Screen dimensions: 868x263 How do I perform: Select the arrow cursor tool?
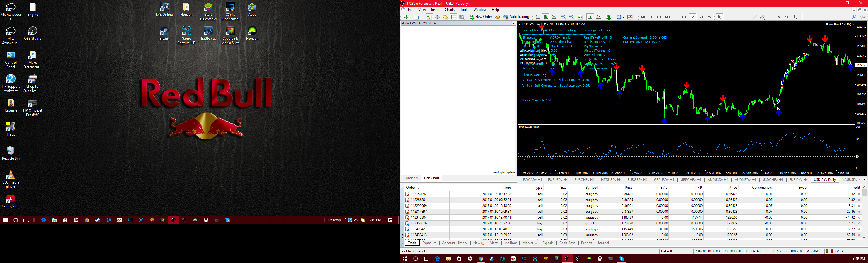point(720,17)
